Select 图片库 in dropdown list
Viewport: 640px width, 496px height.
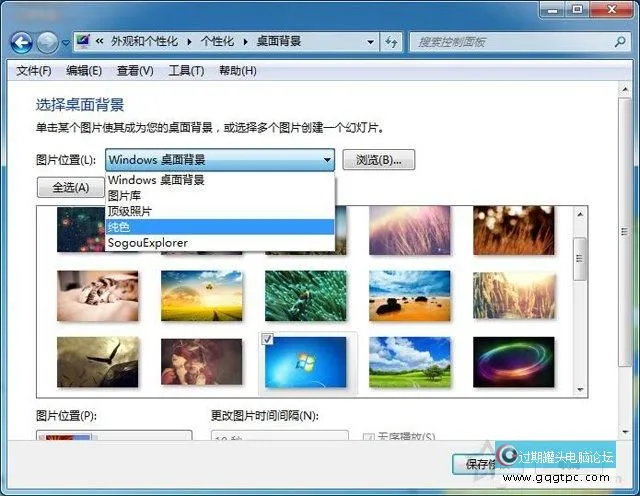[x=220, y=196]
